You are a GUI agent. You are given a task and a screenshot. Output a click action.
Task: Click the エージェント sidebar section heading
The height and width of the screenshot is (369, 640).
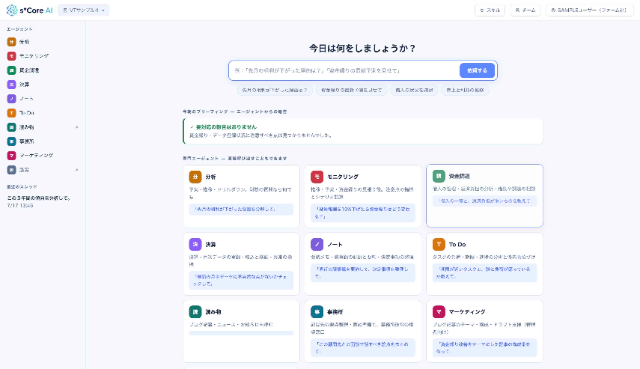click(x=20, y=29)
